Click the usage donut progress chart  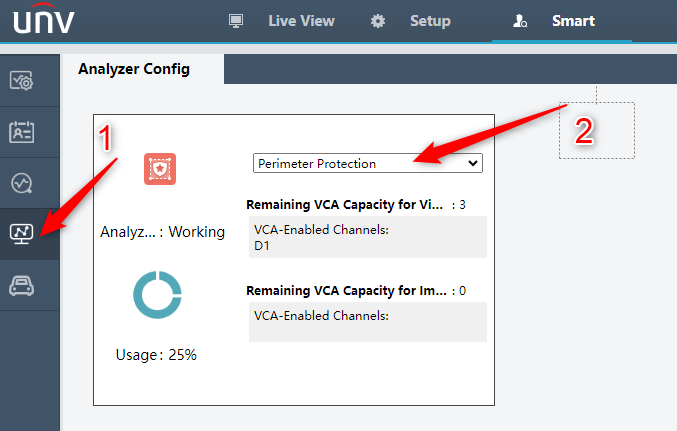click(x=157, y=295)
